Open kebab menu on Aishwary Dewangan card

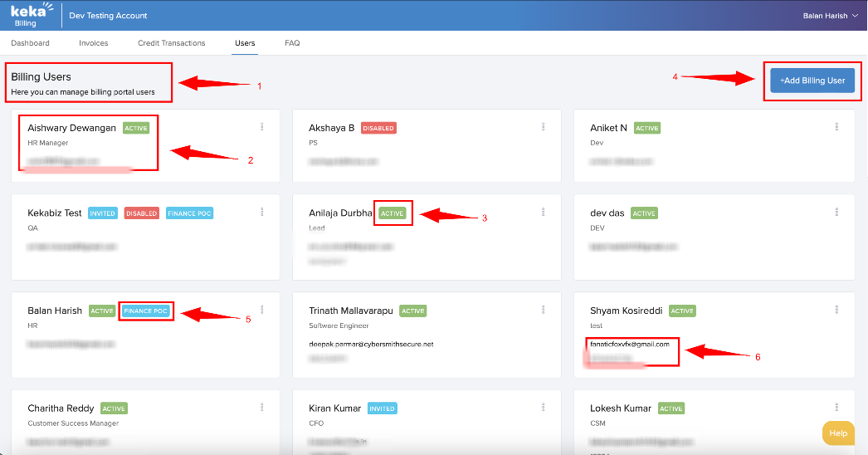[262, 127]
